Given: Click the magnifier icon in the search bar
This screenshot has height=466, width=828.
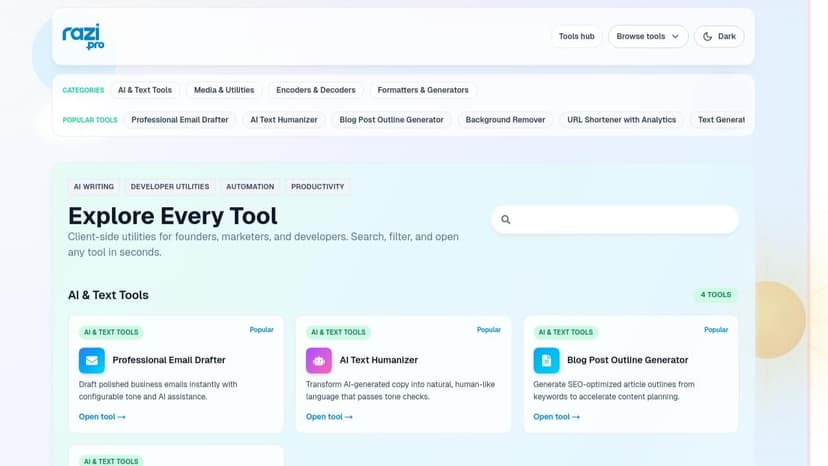Looking at the screenshot, I should [505, 219].
